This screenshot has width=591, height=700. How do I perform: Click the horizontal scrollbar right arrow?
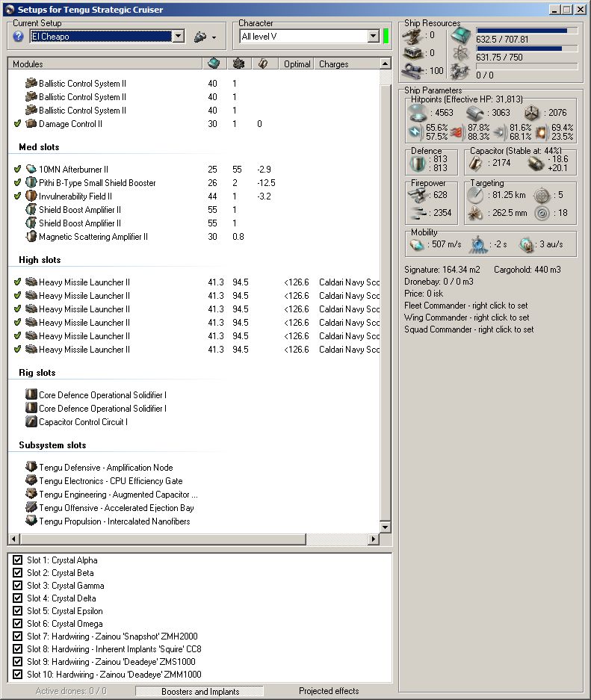click(374, 539)
